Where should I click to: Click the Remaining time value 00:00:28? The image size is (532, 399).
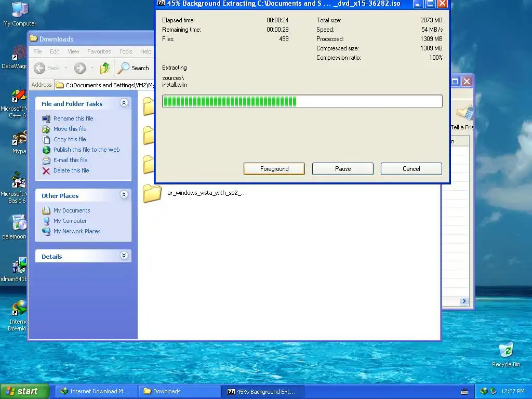pyautogui.click(x=277, y=30)
